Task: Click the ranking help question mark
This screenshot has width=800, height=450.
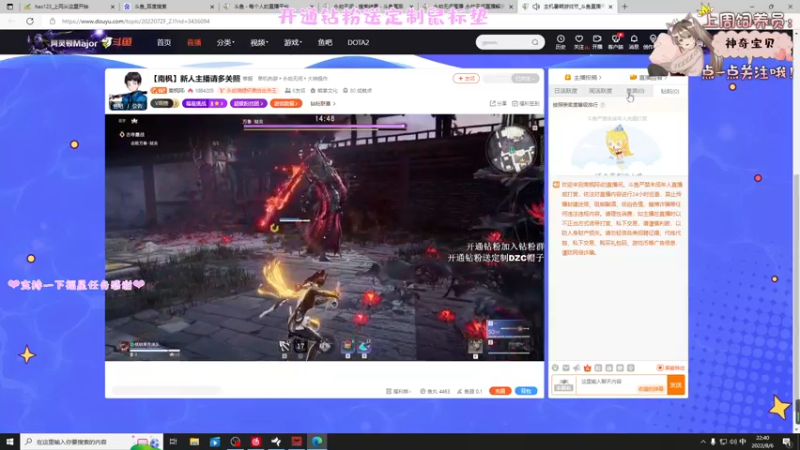Action: point(603,105)
